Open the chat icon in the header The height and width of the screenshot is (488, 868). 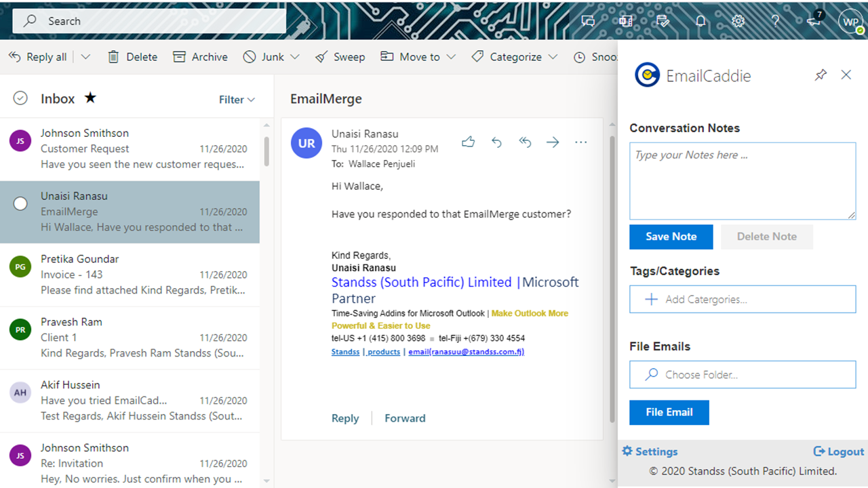coord(588,21)
